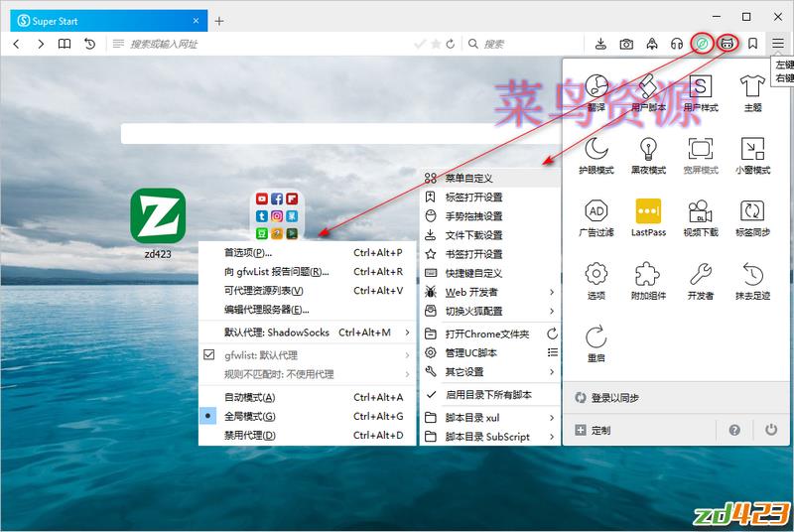This screenshot has width=794, height=532.
Task: Focus the 搜索或输入网址 address field
Action: [x=268, y=44]
